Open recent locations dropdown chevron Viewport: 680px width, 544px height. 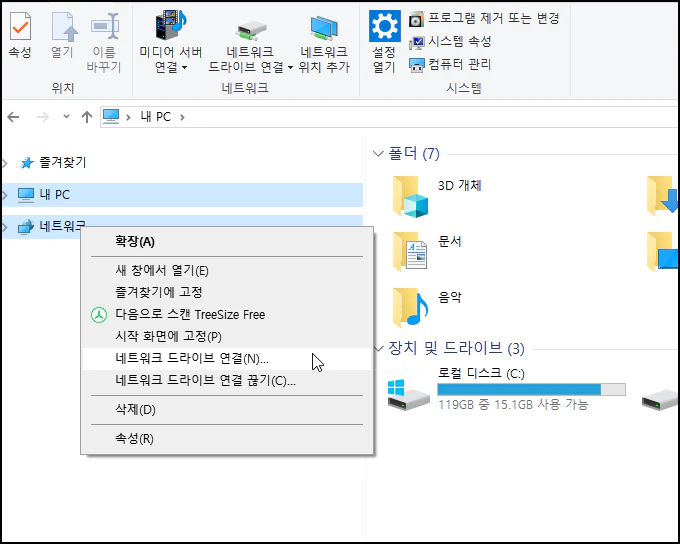[66, 116]
